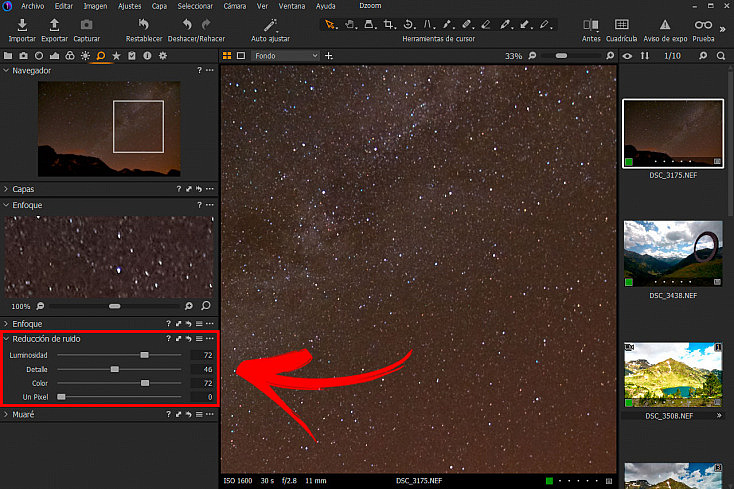Open the exposure sun tool tab
This screenshot has height=489, width=734.
pos(85,56)
